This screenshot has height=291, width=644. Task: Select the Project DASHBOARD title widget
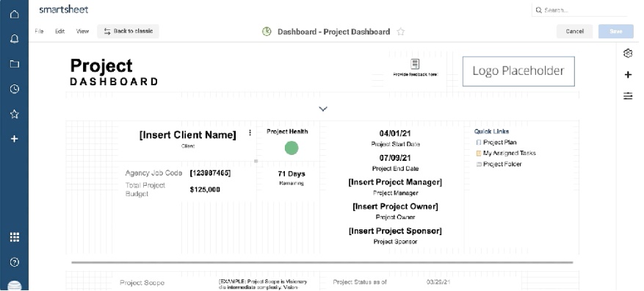point(114,72)
